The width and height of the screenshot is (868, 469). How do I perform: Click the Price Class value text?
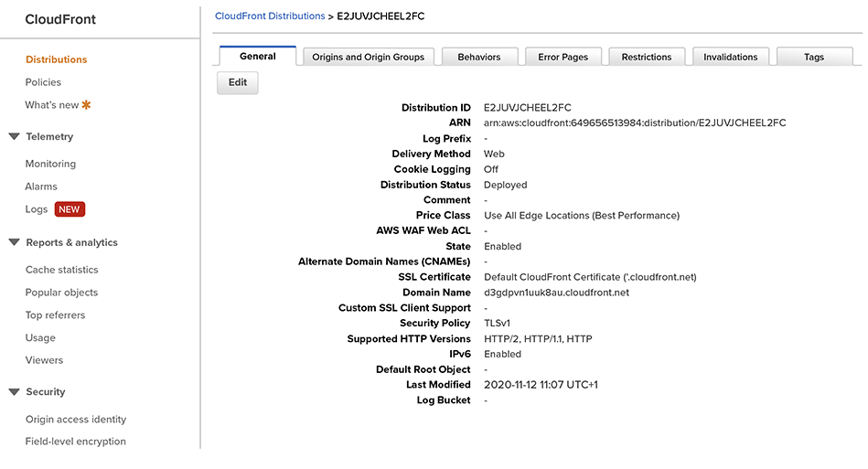[x=582, y=215]
